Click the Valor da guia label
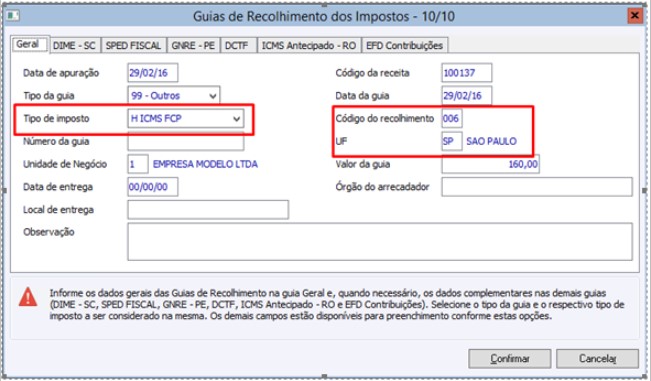The width and height of the screenshot is (651, 381). tap(362, 164)
